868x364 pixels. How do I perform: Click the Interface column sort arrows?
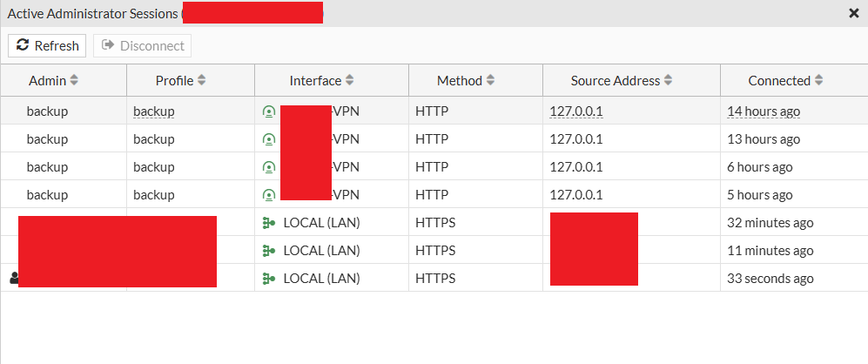point(350,81)
